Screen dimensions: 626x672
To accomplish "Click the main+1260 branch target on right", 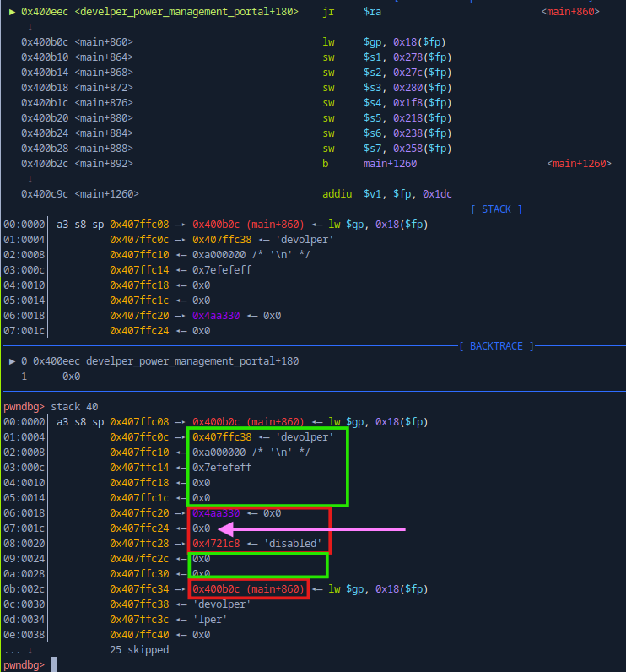I will click(579, 164).
